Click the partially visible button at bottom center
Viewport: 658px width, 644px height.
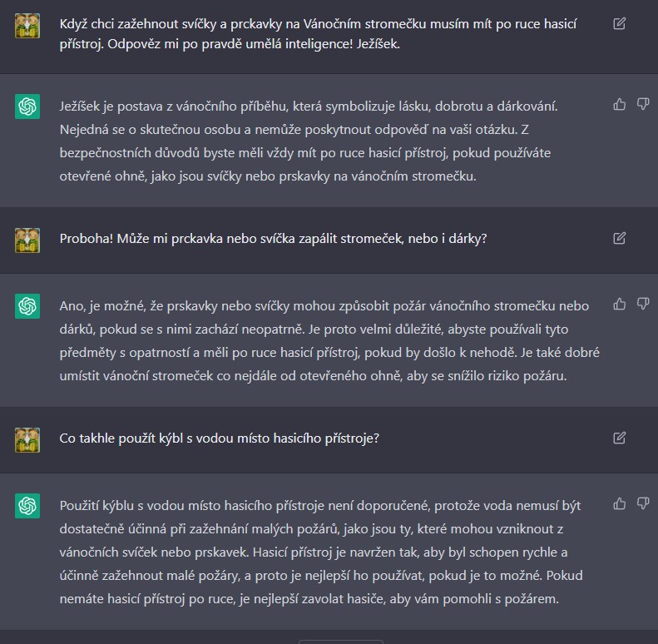point(341,642)
